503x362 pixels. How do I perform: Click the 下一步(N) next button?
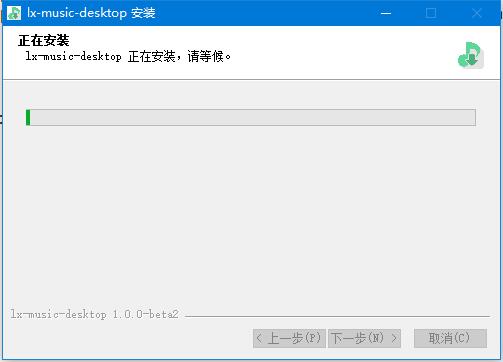click(364, 338)
